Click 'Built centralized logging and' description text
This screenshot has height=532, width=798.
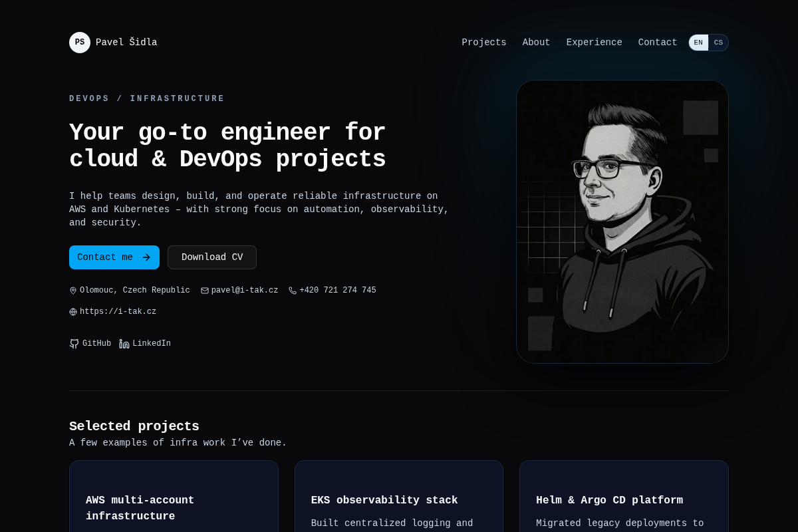(x=392, y=523)
